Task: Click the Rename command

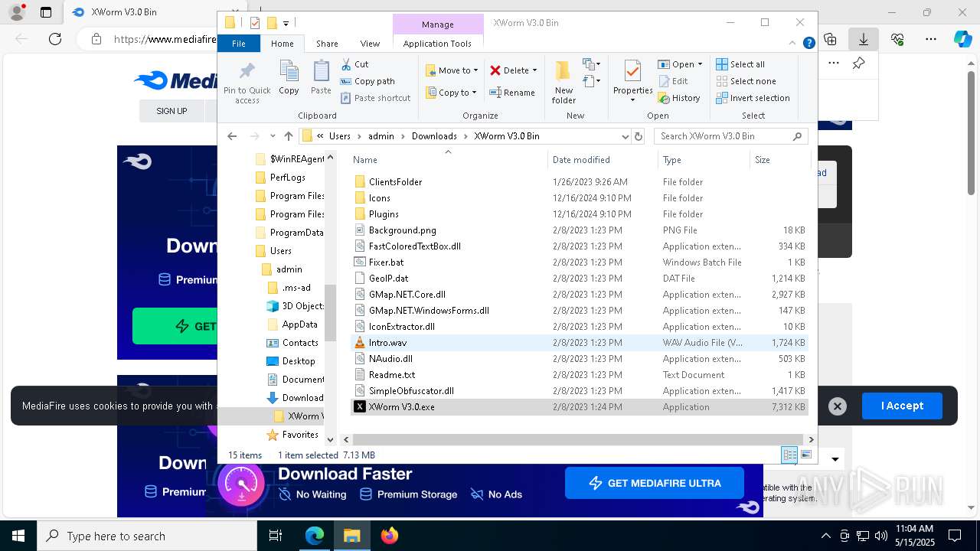Action: (512, 93)
